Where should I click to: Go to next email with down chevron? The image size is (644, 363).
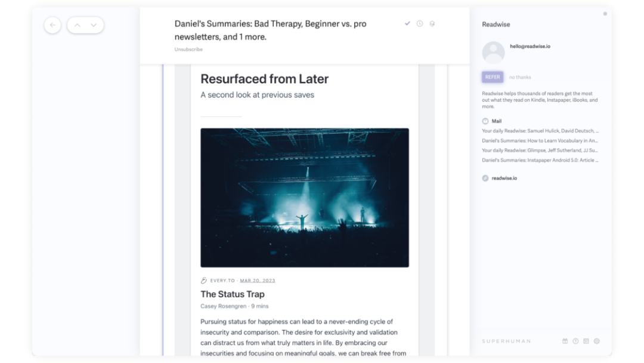(x=94, y=25)
